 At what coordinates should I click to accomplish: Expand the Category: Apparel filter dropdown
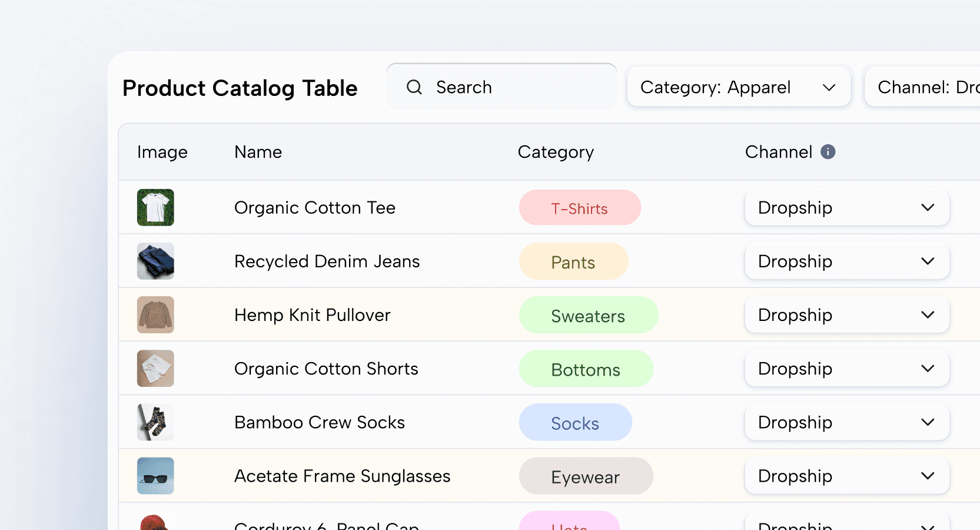739,87
